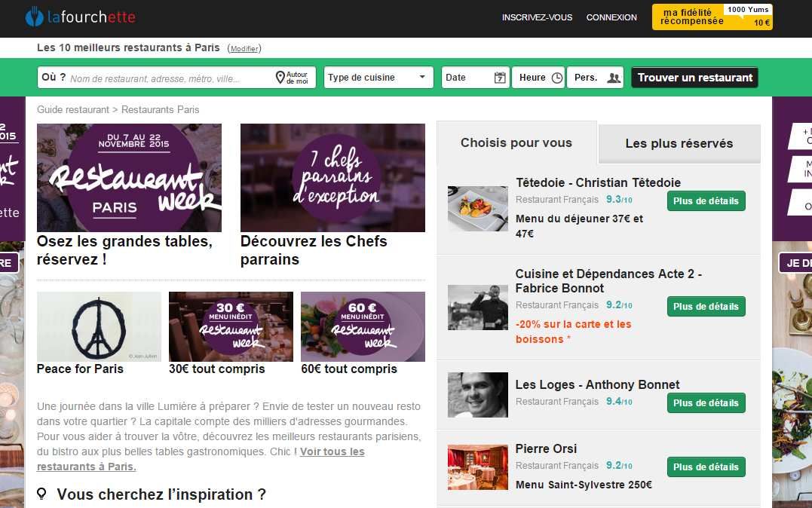Click the 9.4/10 rating for Les Loges

point(619,401)
